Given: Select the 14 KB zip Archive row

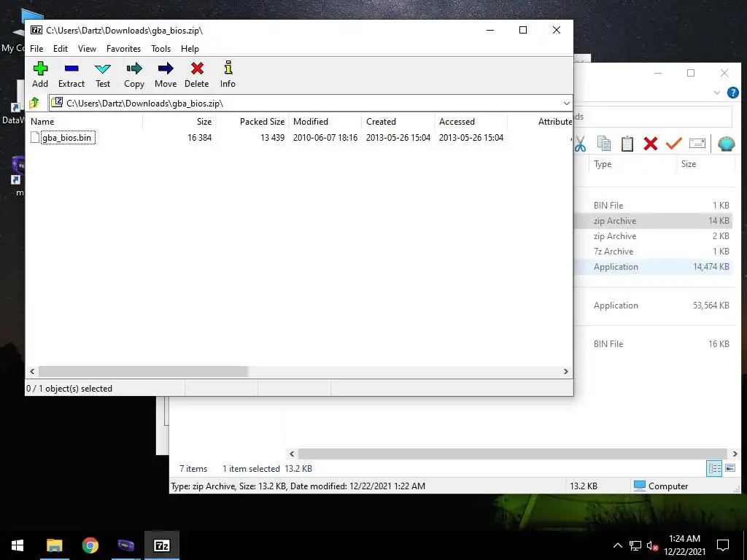Looking at the screenshot, I should (654, 221).
